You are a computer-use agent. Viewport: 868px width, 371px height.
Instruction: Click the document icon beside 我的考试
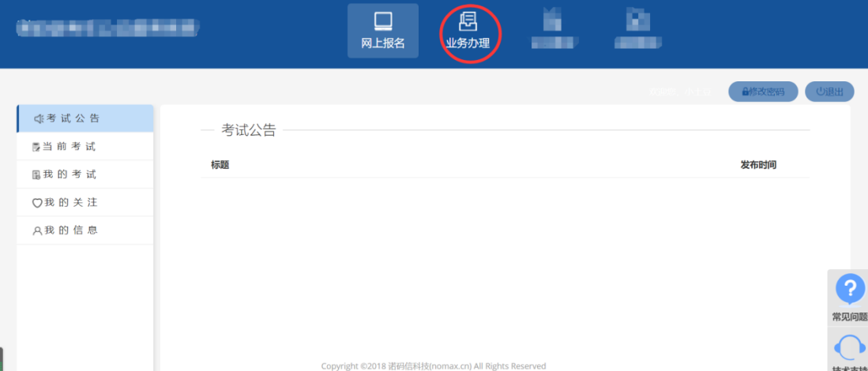click(36, 174)
